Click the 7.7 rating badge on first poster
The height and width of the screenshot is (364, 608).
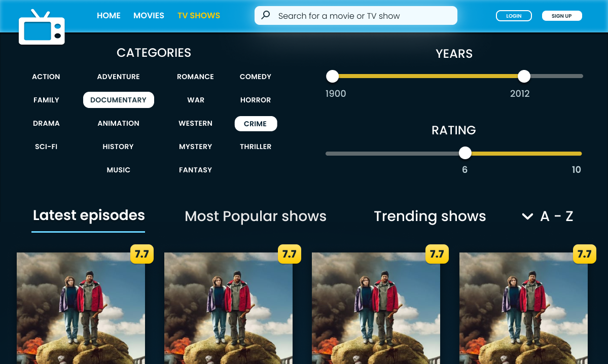tap(141, 254)
